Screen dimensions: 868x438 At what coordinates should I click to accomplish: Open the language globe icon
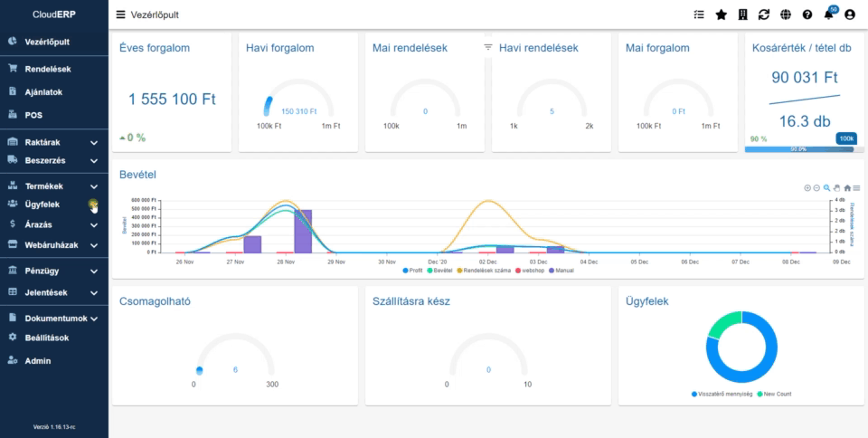(786, 14)
